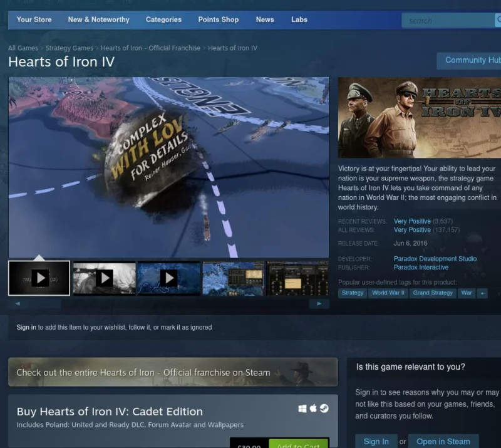Viewport: 501px width, 448px height.
Task: Open the New & Noteworthy menu
Action: coord(98,19)
